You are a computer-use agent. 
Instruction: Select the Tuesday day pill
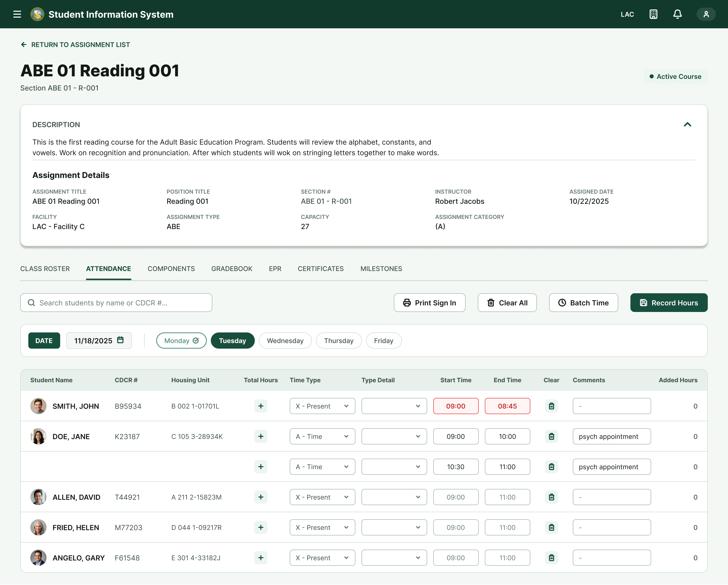tap(233, 341)
